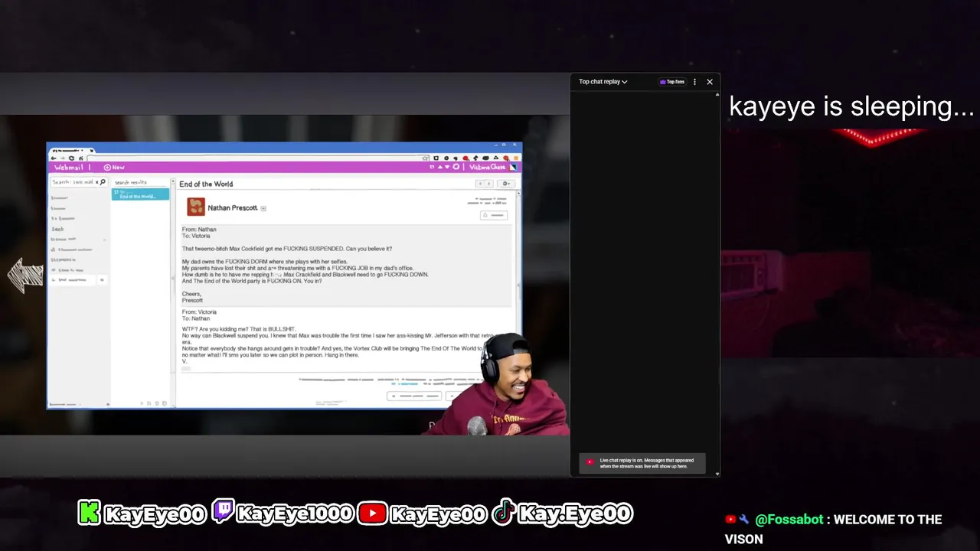Click Nathan Prescott's avatar picture
The width and height of the screenshot is (980, 551).
[196, 207]
